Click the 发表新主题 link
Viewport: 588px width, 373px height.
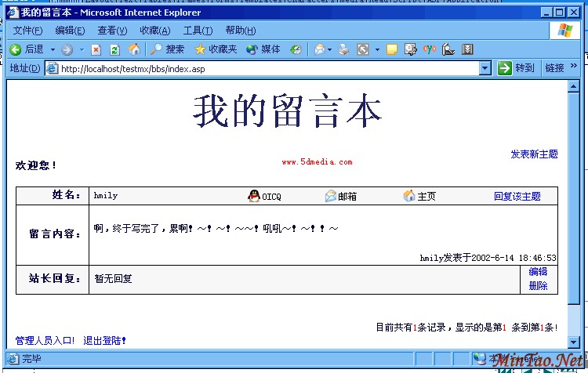click(534, 154)
